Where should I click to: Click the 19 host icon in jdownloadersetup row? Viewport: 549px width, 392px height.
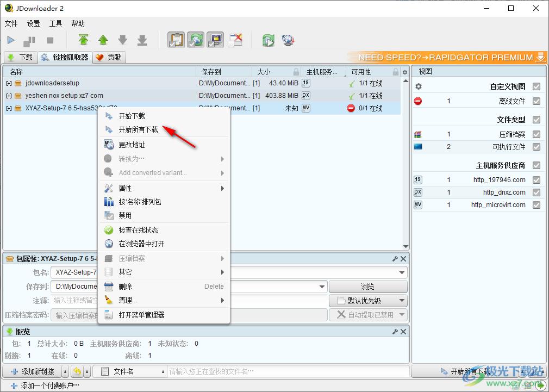305,83
